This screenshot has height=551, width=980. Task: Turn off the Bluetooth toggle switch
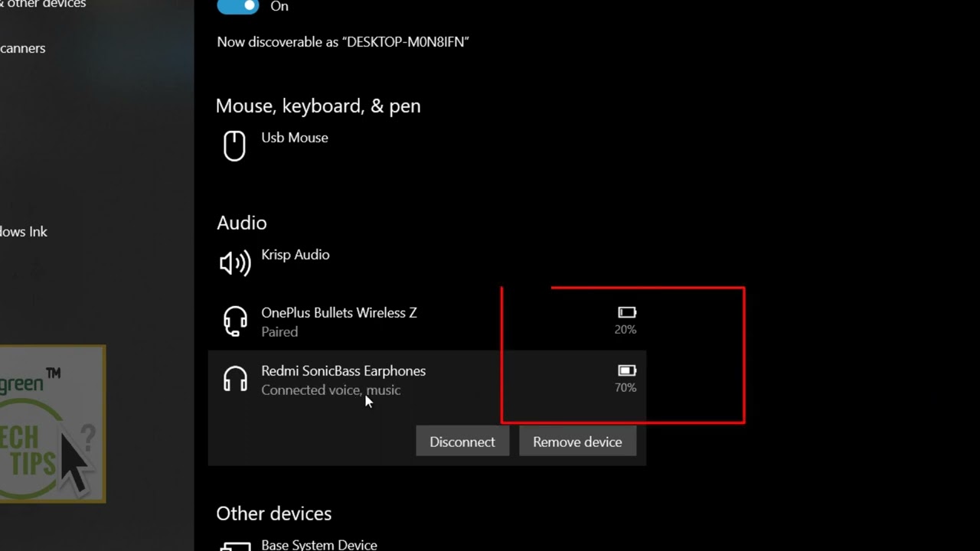[238, 6]
